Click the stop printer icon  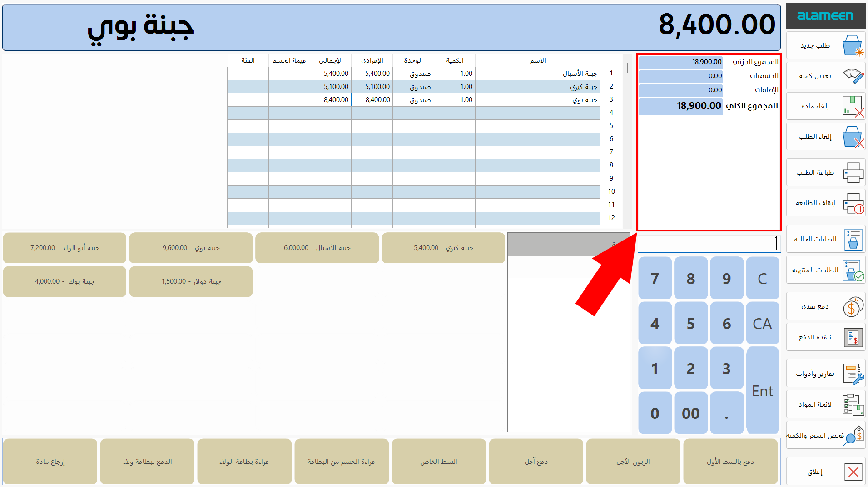tap(853, 203)
